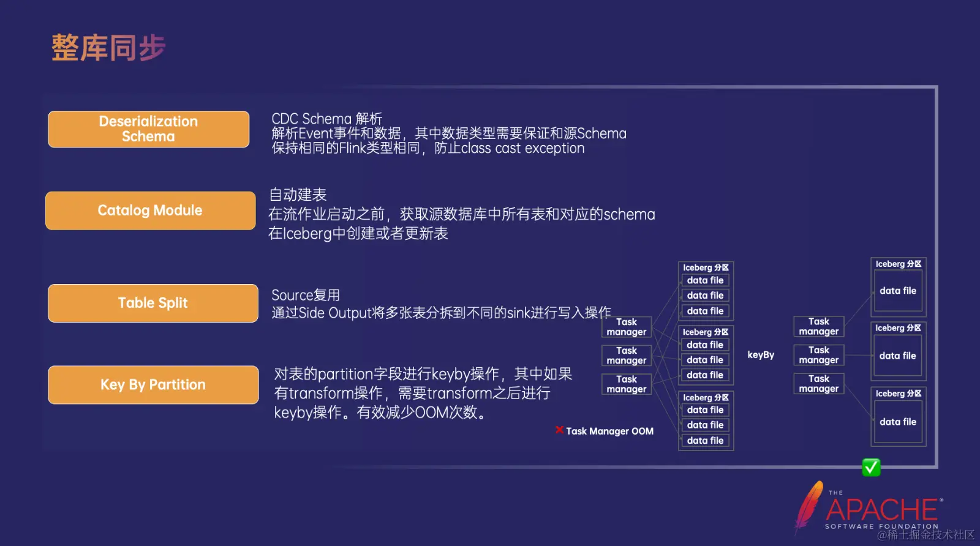
Task: Click the line 解析Event事件和数据
Action: [449, 133]
